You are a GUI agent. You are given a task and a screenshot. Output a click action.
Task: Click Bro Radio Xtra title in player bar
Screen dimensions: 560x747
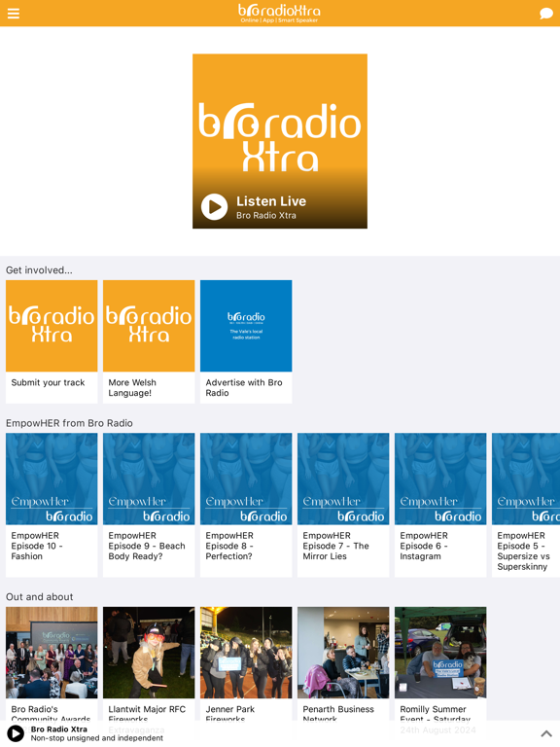tap(58, 729)
